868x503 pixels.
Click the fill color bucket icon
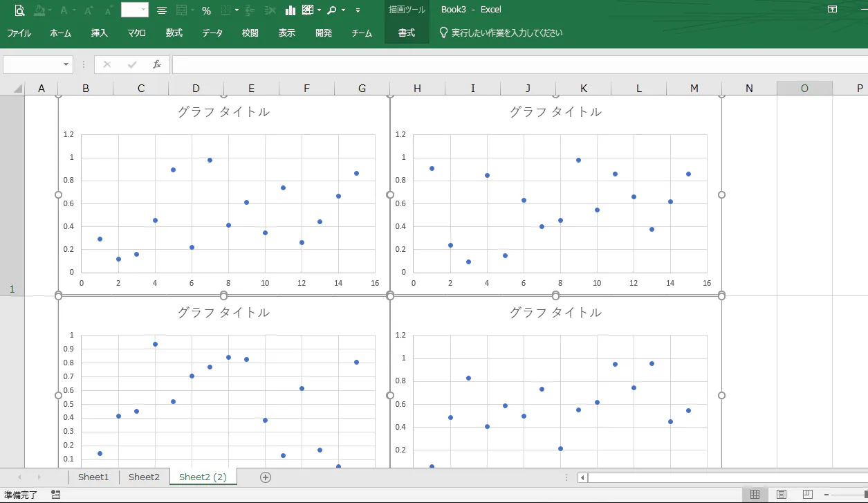tap(39, 10)
